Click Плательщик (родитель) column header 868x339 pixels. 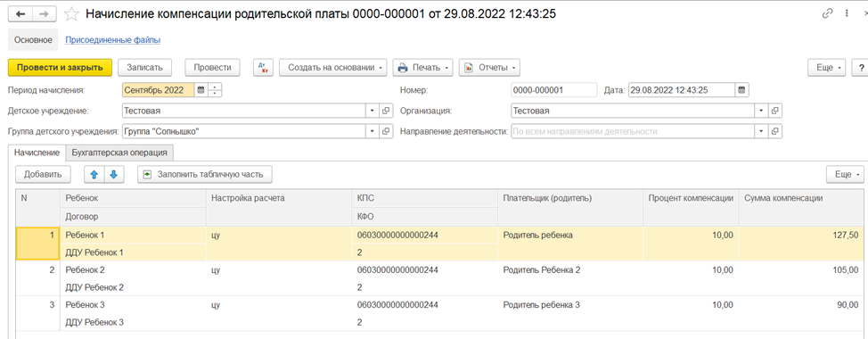pyautogui.click(x=570, y=207)
